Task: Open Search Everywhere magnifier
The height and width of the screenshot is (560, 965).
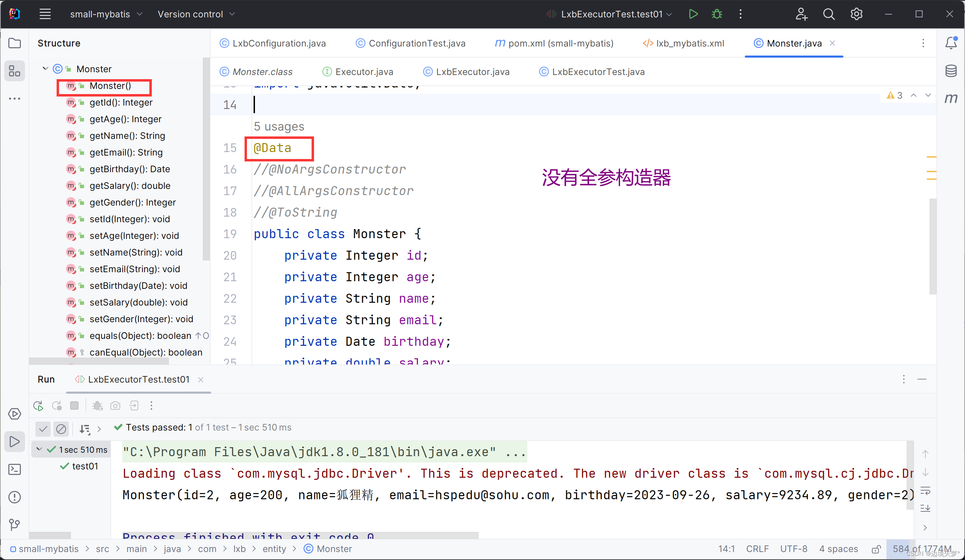Action: pyautogui.click(x=829, y=14)
